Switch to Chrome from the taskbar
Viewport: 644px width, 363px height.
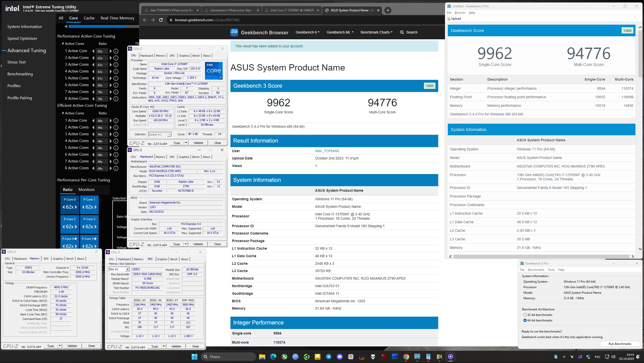click(x=406, y=356)
